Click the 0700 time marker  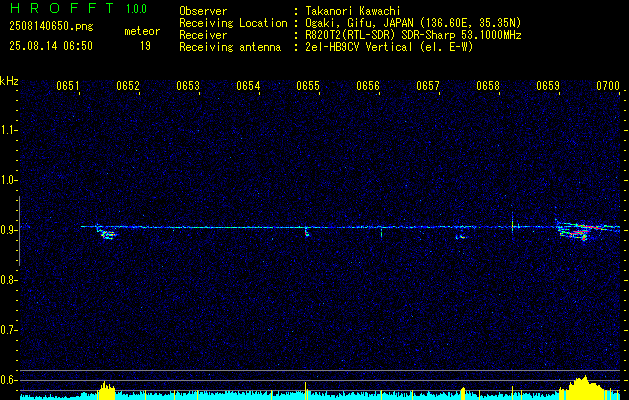click(608, 86)
